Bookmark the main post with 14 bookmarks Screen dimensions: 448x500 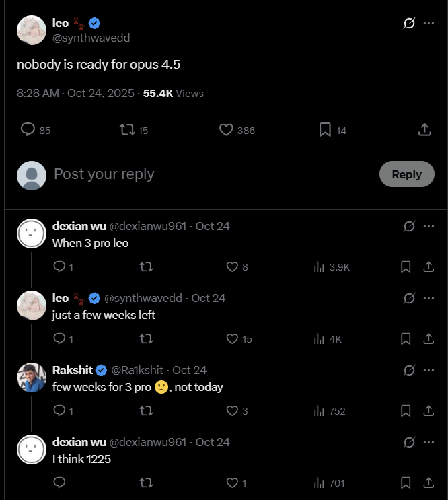point(325,130)
